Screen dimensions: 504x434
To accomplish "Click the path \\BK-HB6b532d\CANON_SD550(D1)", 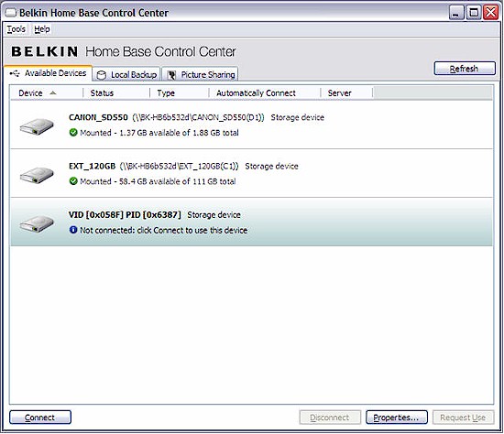I will click(x=198, y=117).
